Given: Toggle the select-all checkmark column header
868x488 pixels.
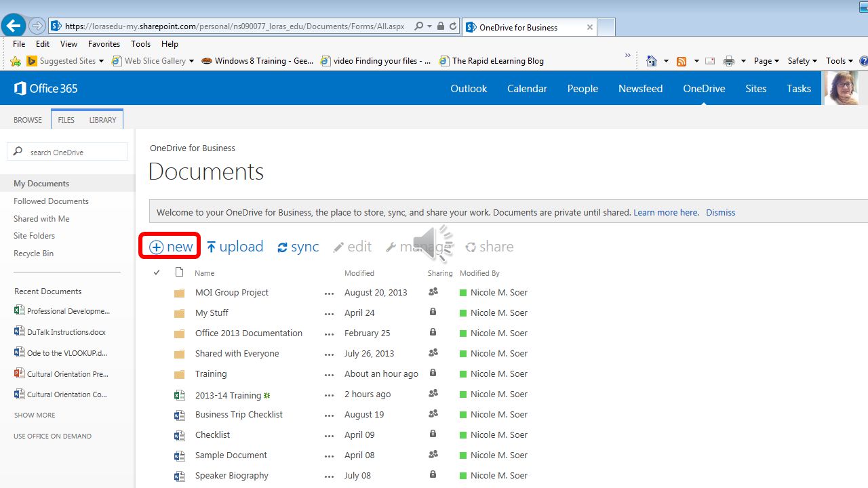Looking at the screenshot, I should pyautogui.click(x=157, y=272).
